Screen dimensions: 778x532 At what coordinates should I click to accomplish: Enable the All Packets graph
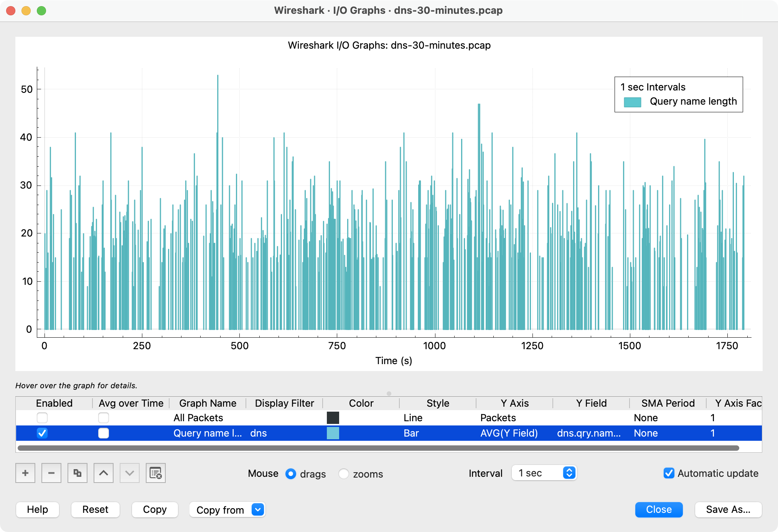[x=42, y=418]
